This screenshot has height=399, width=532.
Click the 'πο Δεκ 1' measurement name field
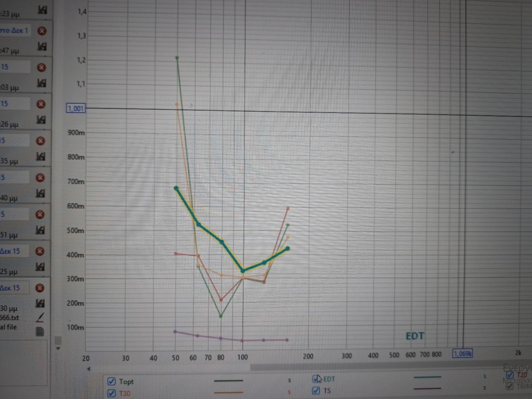point(16,30)
